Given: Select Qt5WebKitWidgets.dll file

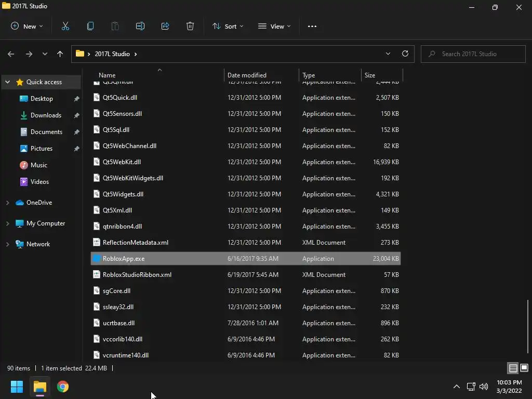Looking at the screenshot, I should 246,178.
